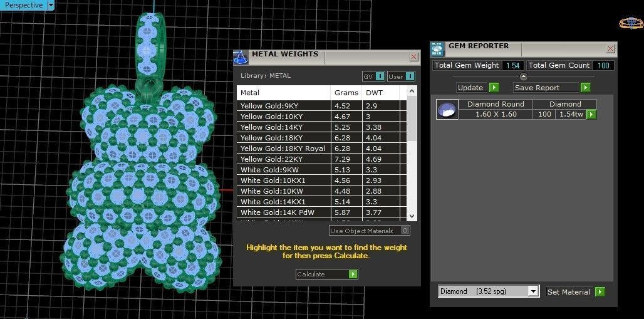Click the Calculate button
This screenshot has width=644, height=319.
tap(326, 275)
